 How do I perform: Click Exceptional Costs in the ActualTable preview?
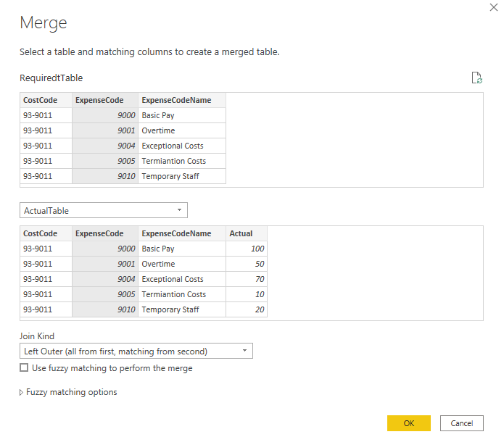(182, 279)
